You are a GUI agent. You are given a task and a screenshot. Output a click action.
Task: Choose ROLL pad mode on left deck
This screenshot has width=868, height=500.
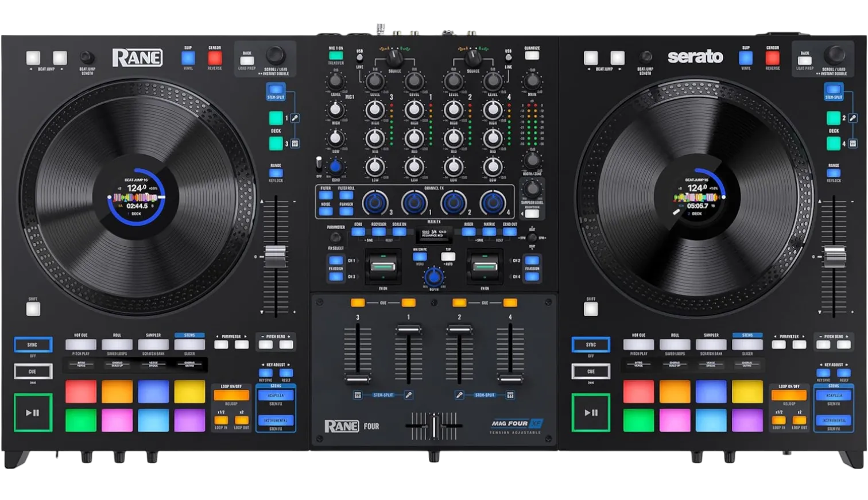117,344
